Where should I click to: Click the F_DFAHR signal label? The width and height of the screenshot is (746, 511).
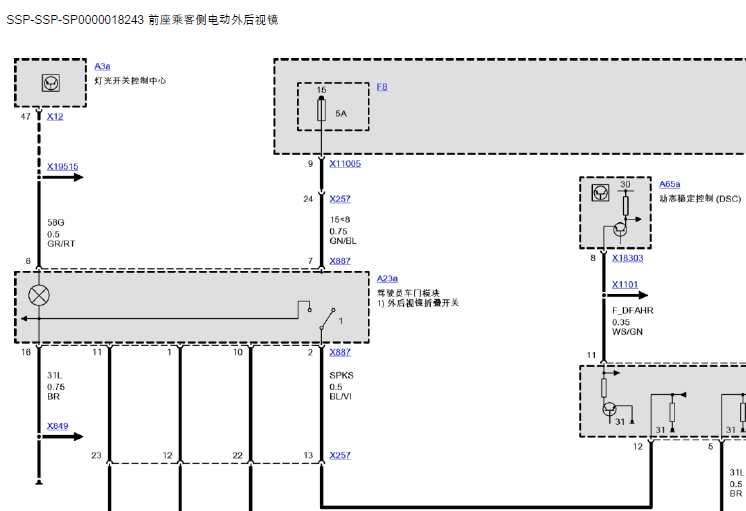tap(633, 311)
